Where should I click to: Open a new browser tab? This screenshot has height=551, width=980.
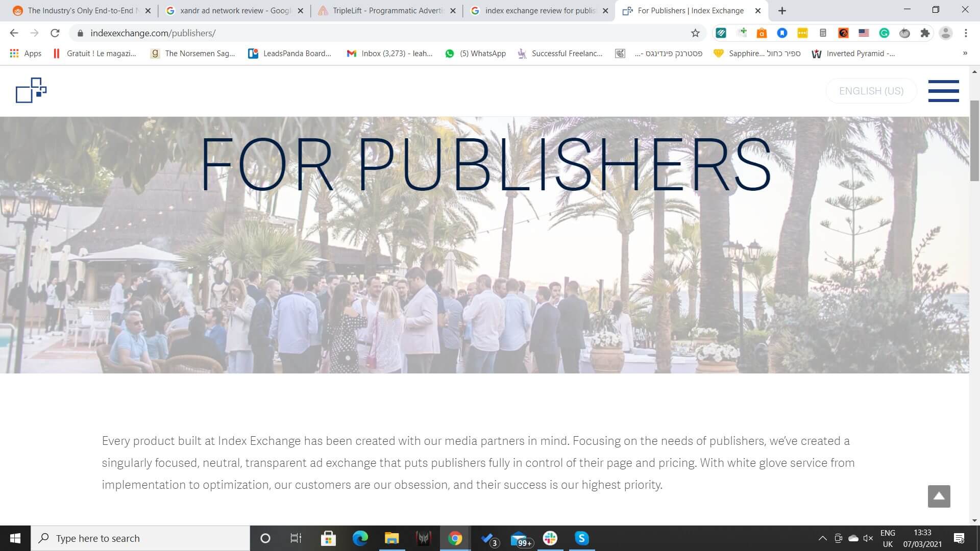782,10
